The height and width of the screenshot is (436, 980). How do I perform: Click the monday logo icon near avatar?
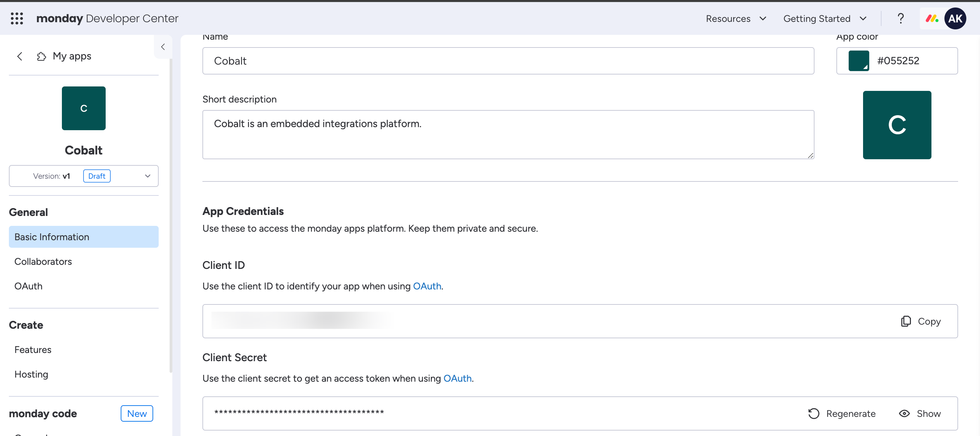tap(932, 18)
